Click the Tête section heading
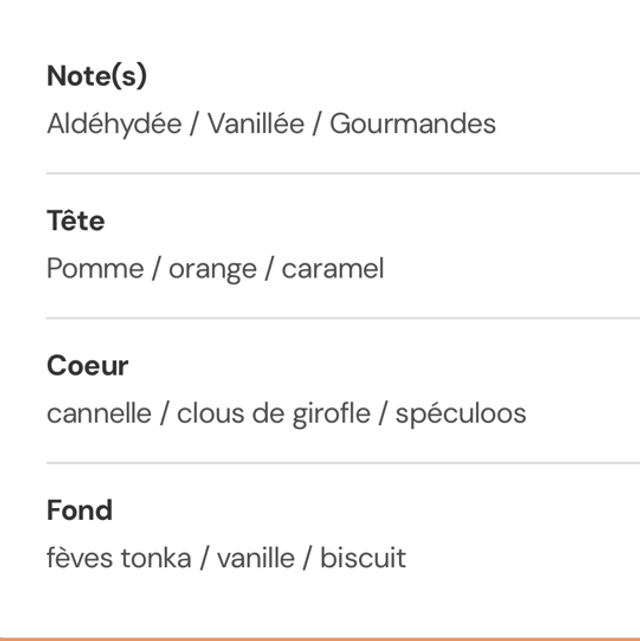Screen dimensions: 640x641 point(75,221)
